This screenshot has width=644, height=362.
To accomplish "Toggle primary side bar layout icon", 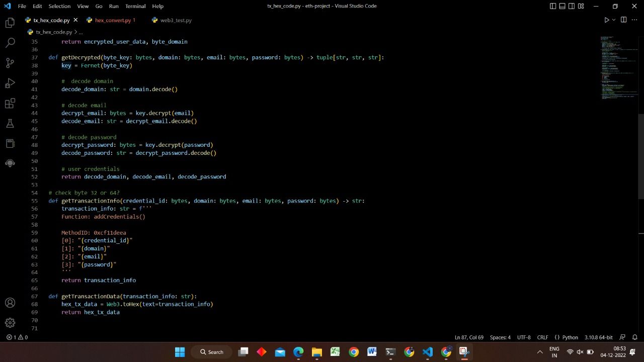I will coord(553,6).
